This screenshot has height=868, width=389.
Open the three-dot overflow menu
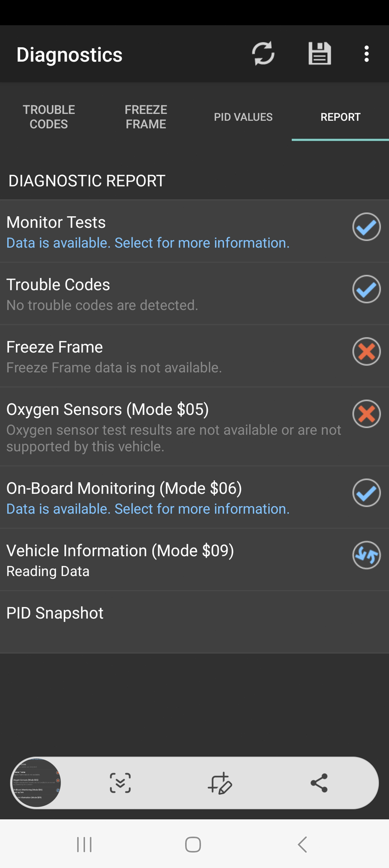(x=366, y=54)
